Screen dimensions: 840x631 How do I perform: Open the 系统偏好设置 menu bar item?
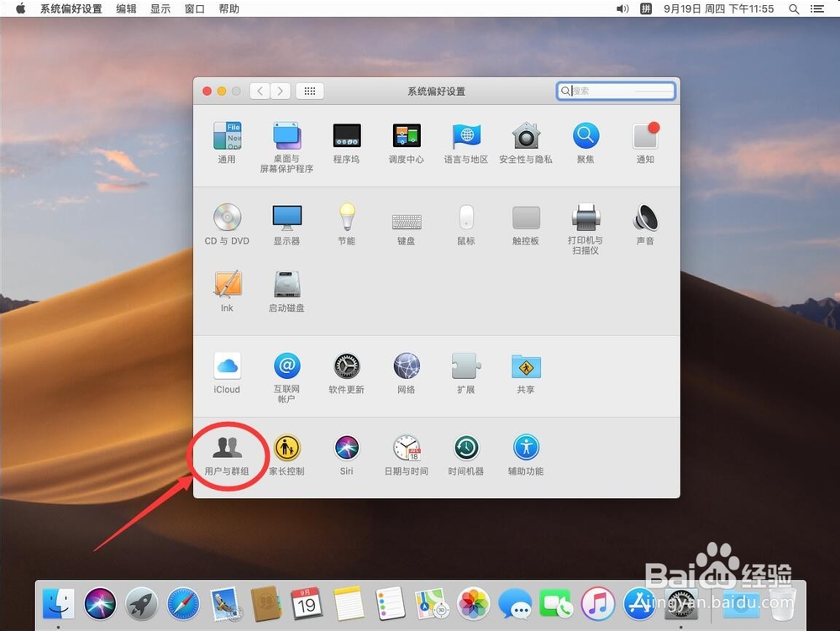click(71, 8)
